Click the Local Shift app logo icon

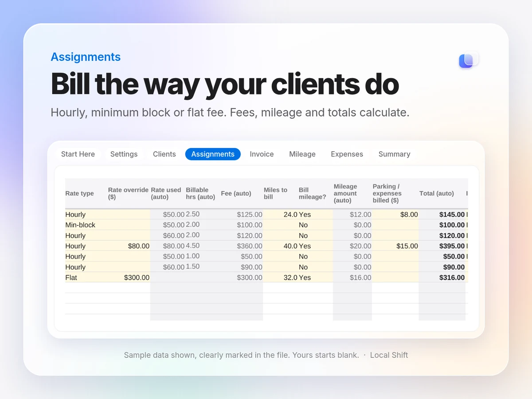[469, 60]
